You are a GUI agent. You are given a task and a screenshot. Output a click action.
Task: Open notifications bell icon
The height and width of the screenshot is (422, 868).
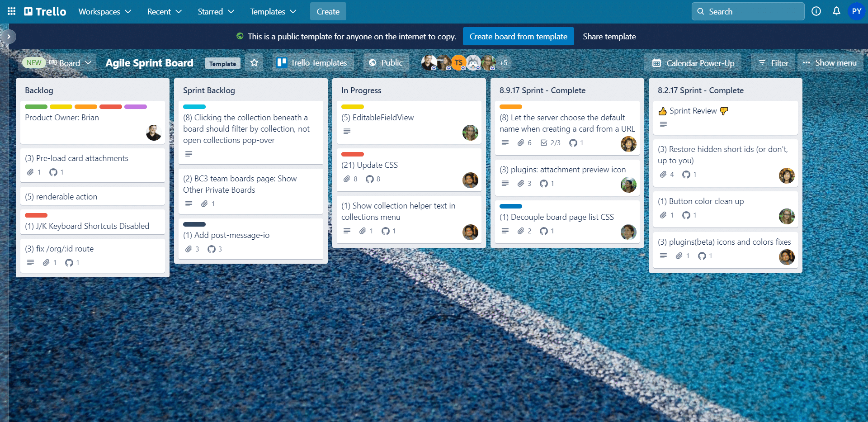(x=836, y=11)
